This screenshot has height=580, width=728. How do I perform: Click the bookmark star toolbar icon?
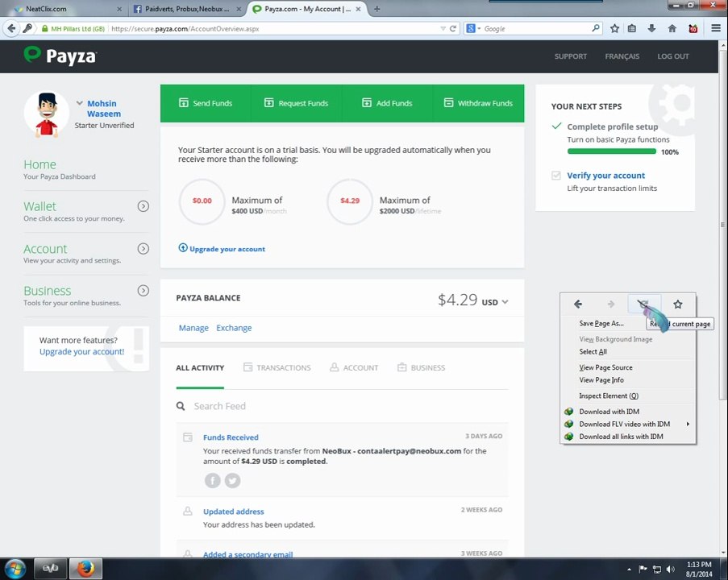pos(614,28)
